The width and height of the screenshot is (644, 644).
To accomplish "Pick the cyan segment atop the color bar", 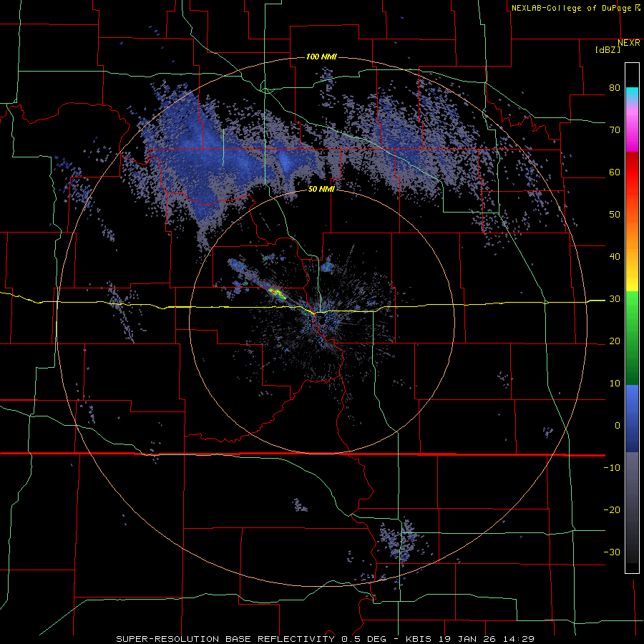I will 632,94.
